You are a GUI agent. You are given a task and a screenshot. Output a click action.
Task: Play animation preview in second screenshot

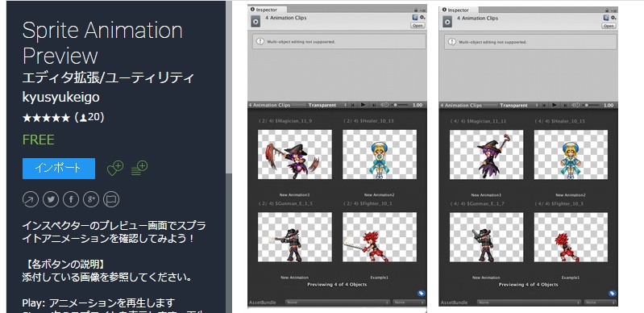click(x=555, y=106)
